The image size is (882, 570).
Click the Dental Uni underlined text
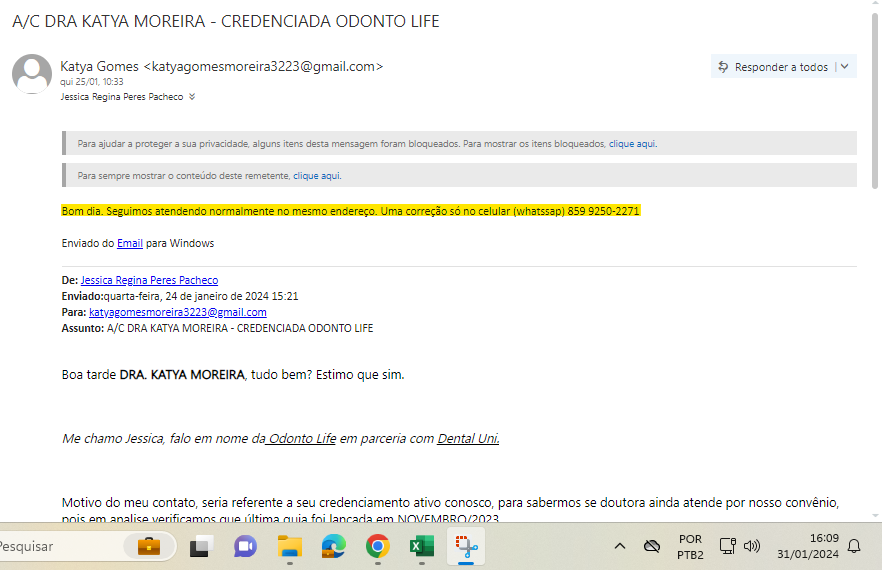tap(468, 438)
